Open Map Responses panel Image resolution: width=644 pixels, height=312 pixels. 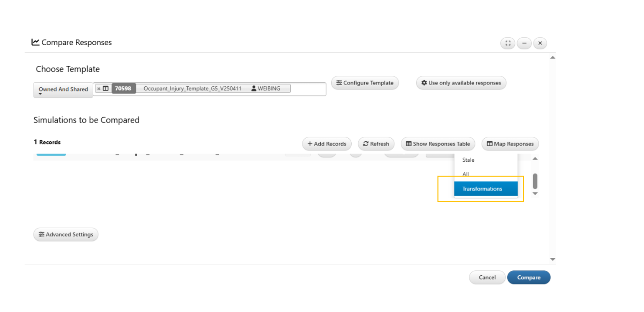[x=510, y=144]
